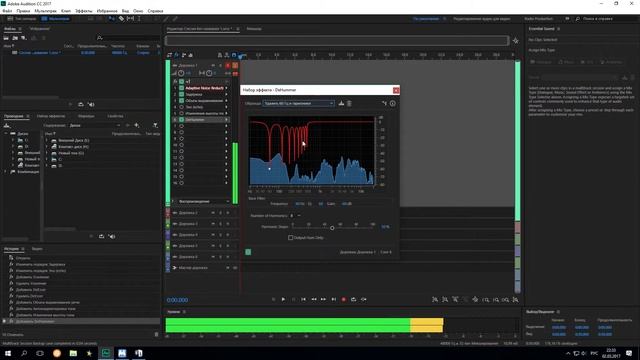
Task: Toggle DeHummer power state green button
Action: pos(248,252)
